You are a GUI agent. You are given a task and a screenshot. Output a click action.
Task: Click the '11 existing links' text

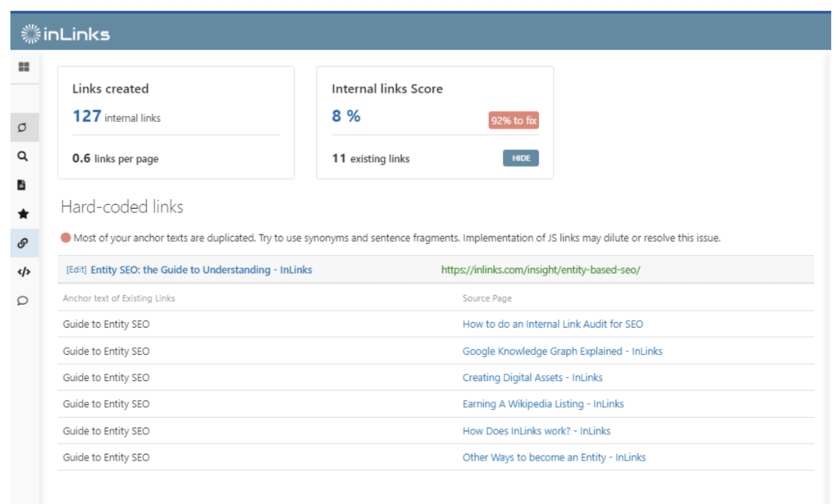[x=371, y=158]
